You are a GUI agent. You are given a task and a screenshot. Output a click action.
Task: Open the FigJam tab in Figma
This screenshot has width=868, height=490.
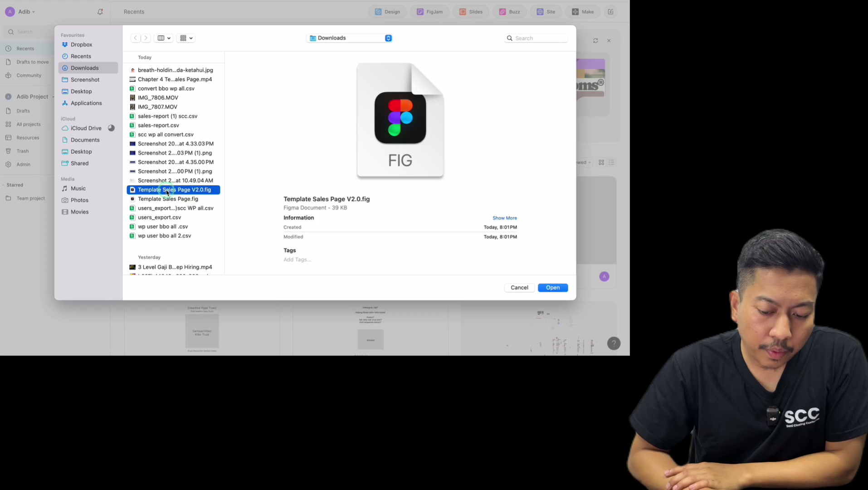[x=429, y=12]
